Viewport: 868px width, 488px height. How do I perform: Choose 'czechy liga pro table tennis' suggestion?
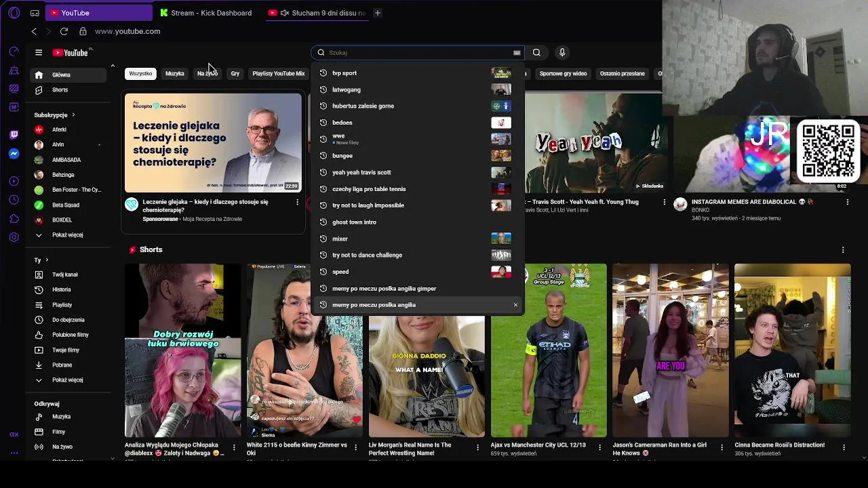pos(417,189)
